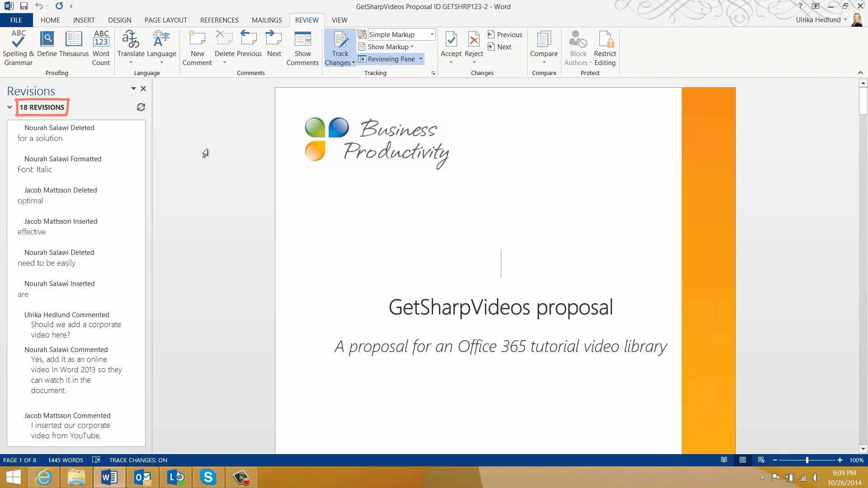Click Track Changes status bar indicator
Screen dimensions: 868x488
(138, 460)
